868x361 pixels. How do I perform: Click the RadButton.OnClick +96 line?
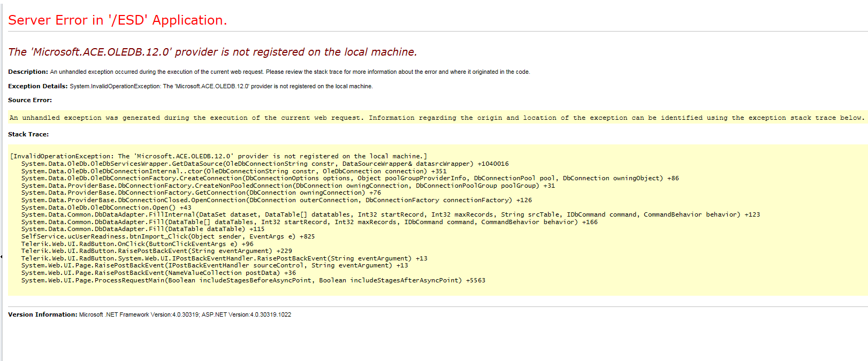click(x=138, y=244)
